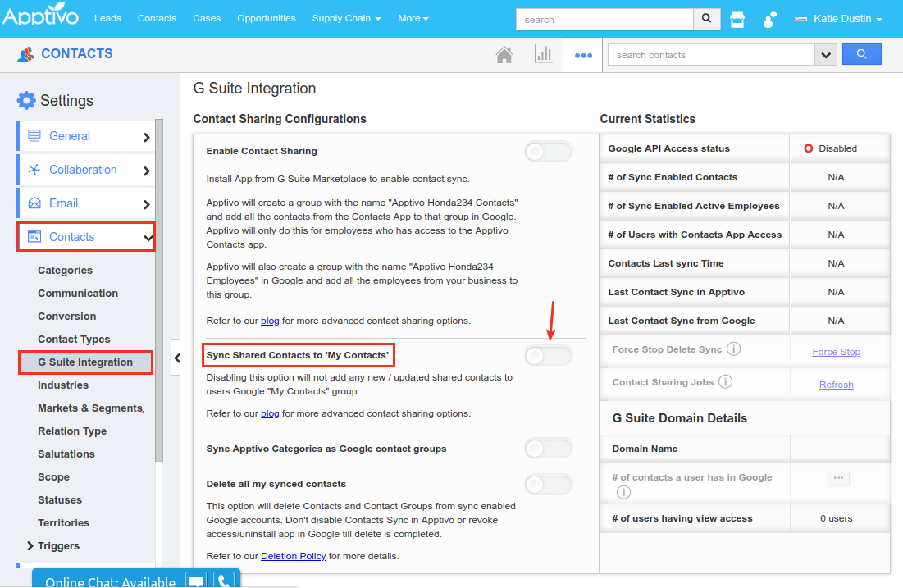Open the notifications people icon
This screenshot has height=588, width=903.
point(769,20)
